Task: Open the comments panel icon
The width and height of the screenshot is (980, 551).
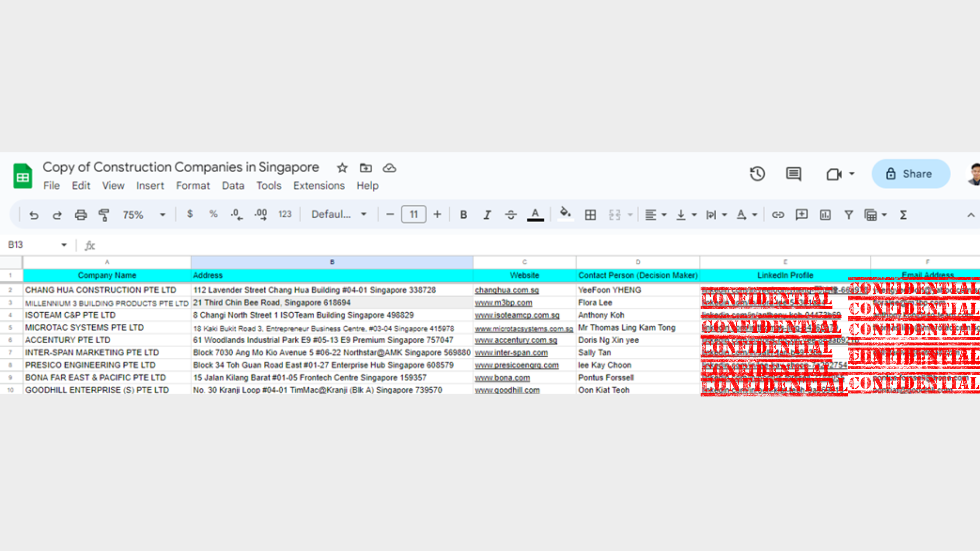Action: coord(793,174)
